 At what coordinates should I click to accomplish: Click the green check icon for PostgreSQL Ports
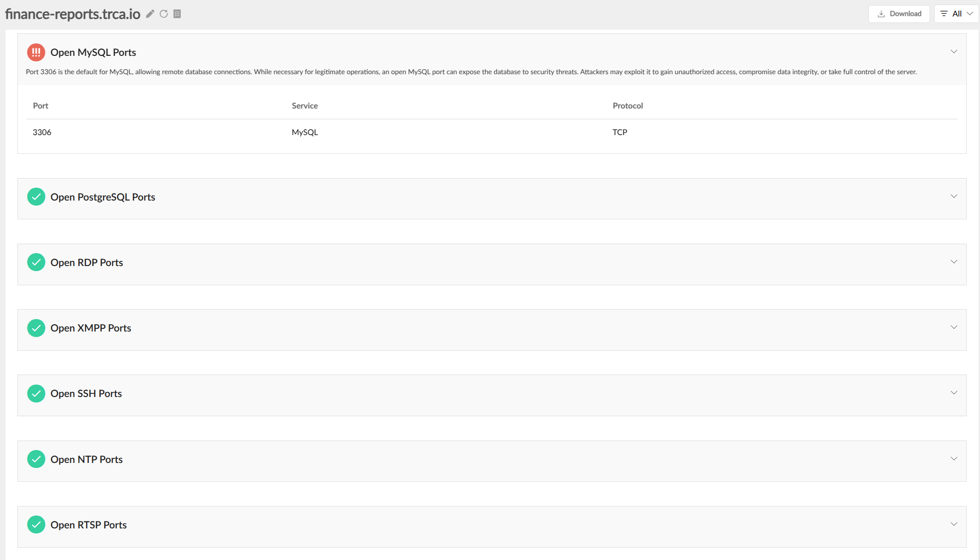pyautogui.click(x=36, y=197)
